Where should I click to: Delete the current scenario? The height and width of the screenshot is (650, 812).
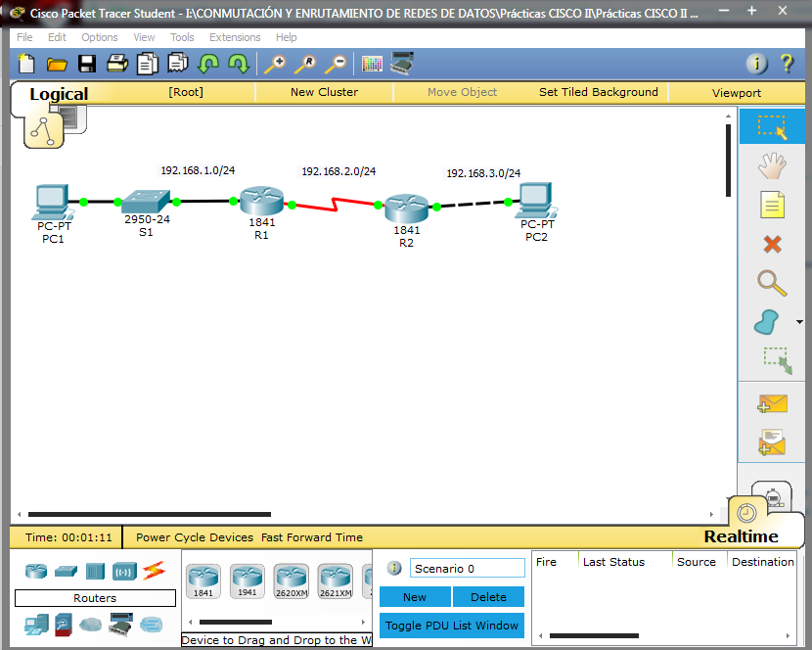[488, 597]
